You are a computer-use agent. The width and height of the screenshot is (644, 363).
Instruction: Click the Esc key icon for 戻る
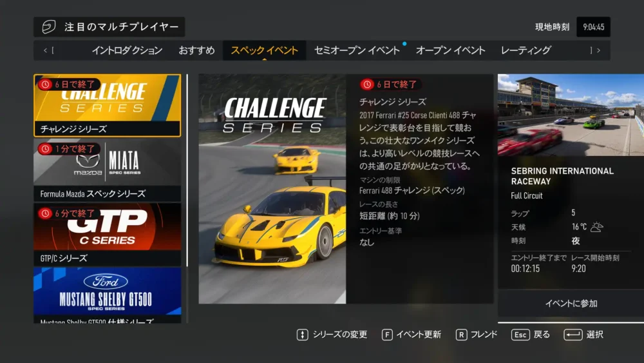[520, 335]
